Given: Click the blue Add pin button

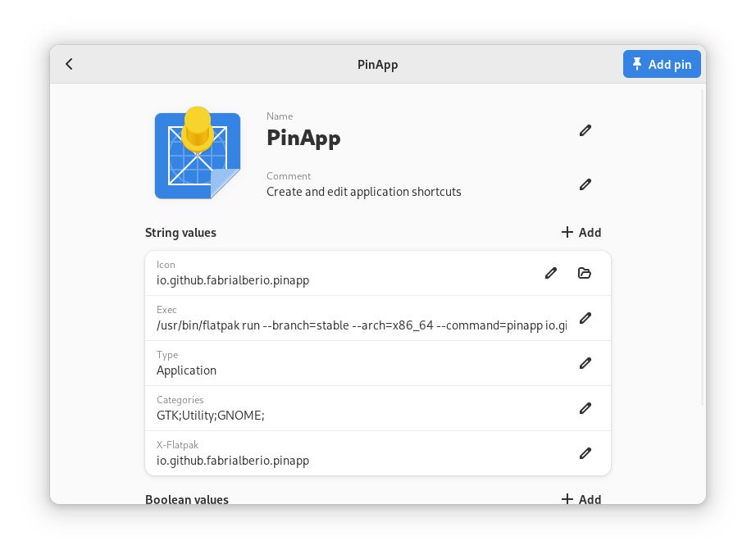Looking at the screenshot, I should click(x=662, y=64).
